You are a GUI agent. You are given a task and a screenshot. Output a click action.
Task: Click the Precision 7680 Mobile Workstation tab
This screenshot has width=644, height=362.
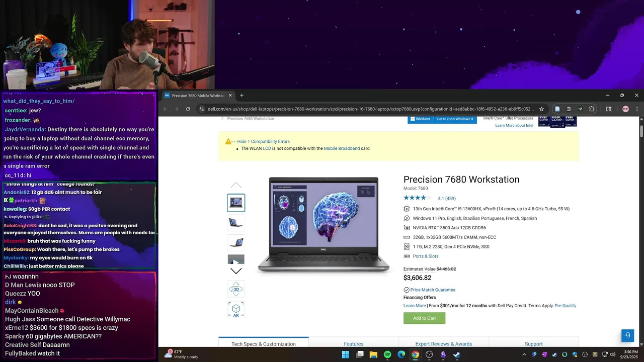pos(198,96)
